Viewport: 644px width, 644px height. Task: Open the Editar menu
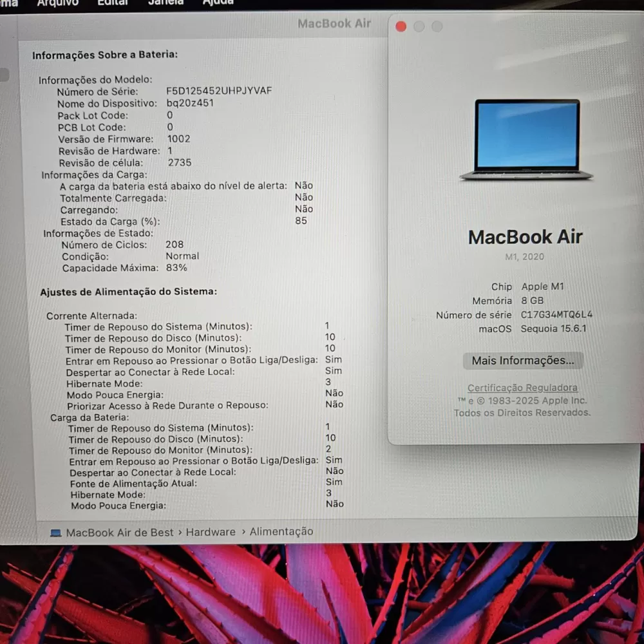tap(113, 3)
